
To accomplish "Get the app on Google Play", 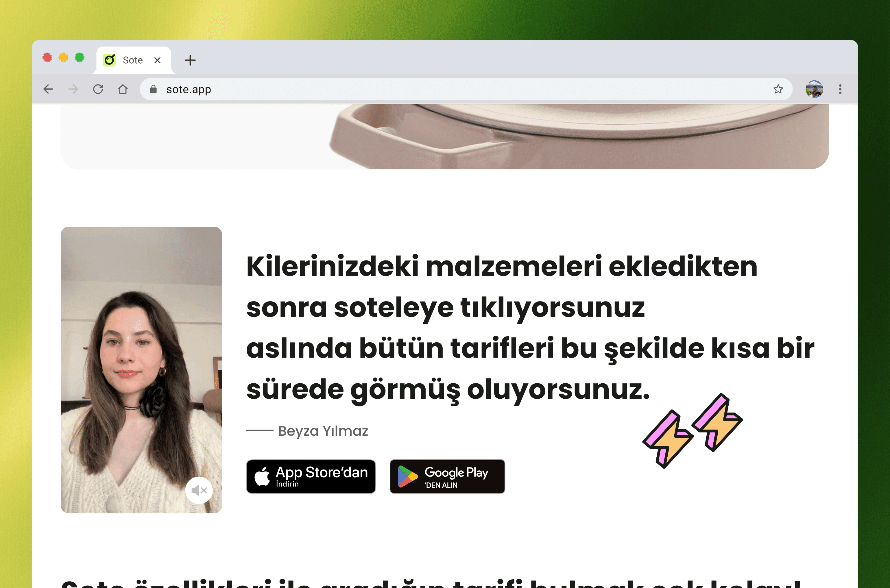I will [447, 476].
